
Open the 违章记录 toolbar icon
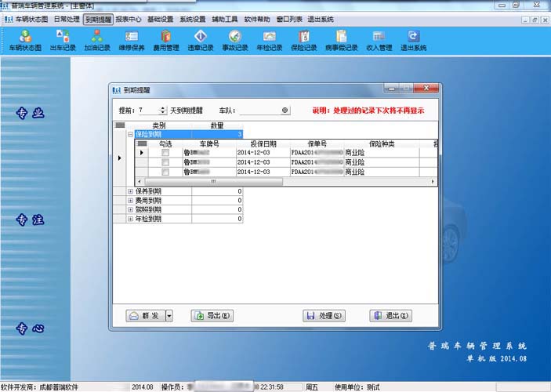(201, 41)
